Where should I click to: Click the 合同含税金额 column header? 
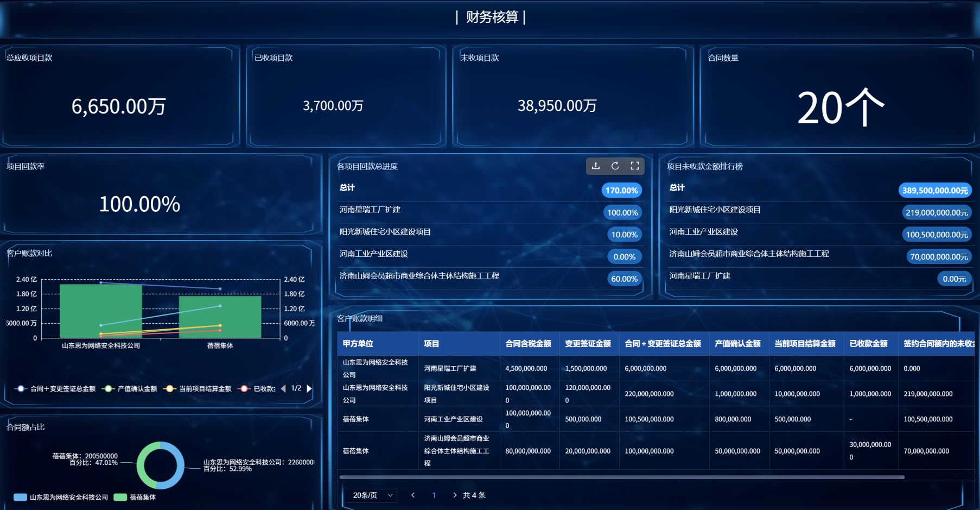pos(528,344)
